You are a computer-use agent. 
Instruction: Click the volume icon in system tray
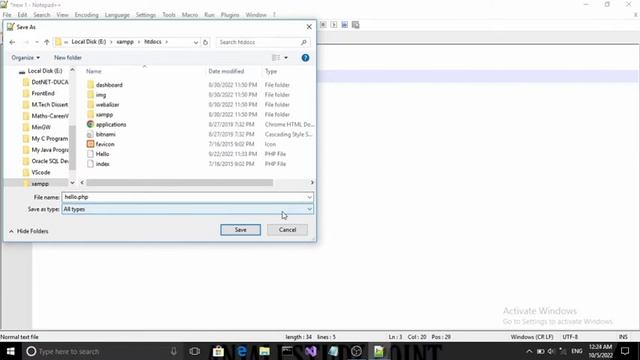coord(551,351)
